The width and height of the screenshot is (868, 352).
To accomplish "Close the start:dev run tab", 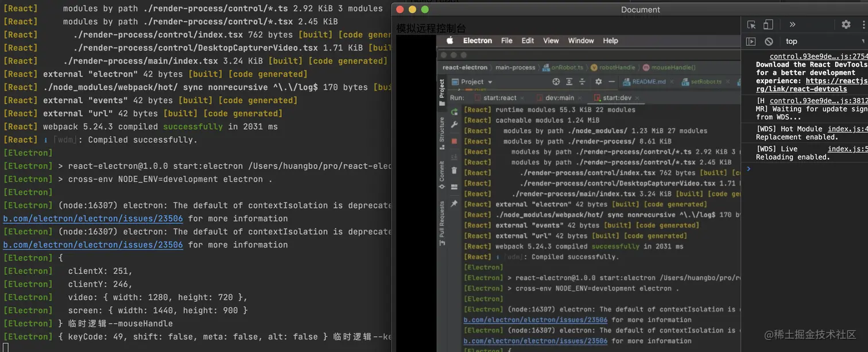I will pyautogui.click(x=637, y=98).
